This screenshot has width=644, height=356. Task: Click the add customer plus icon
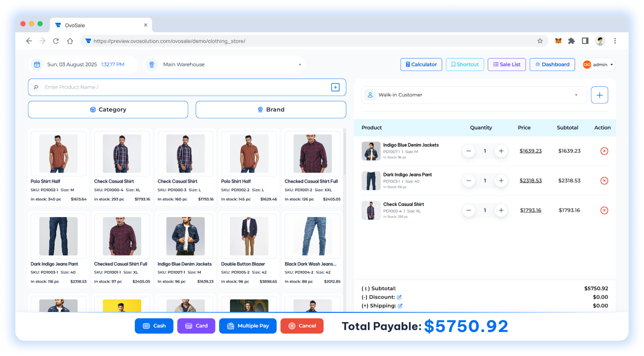click(599, 95)
